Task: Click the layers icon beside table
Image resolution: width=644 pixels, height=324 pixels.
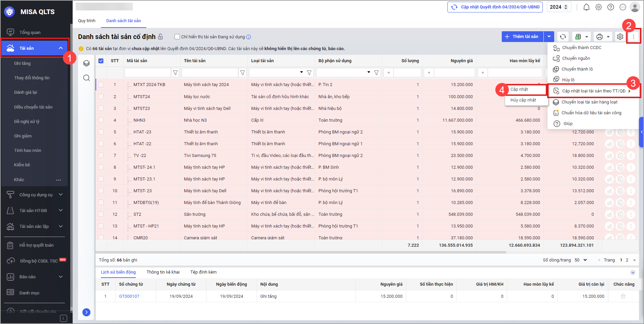Action: [86, 63]
